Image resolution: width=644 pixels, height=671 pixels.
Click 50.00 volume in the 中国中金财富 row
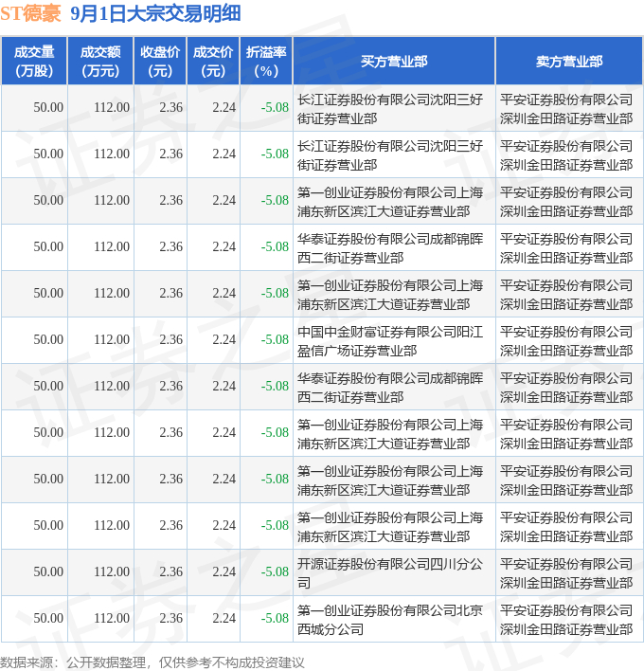tap(48, 340)
